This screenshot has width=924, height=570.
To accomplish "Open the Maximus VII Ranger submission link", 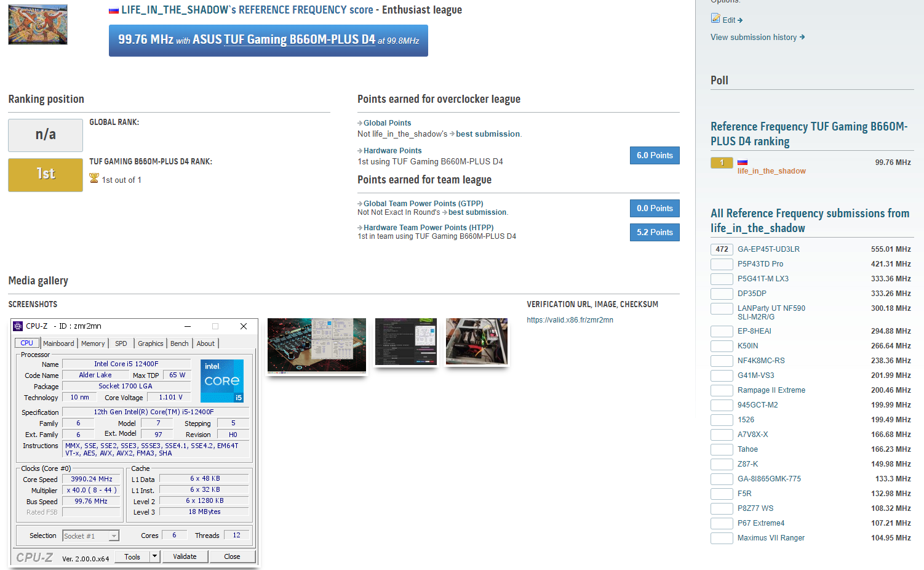I will (x=771, y=538).
